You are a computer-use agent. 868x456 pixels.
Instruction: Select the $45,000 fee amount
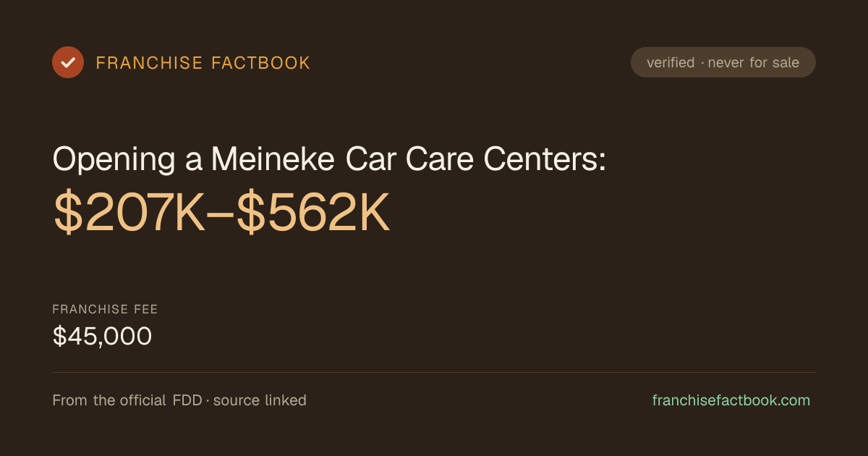click(102, 336)
